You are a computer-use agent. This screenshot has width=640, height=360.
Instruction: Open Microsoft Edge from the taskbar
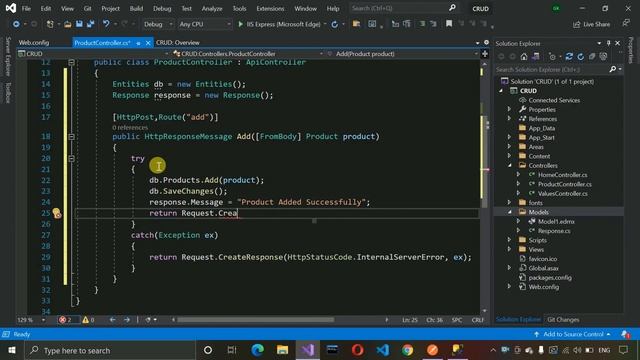pos(257,350)
